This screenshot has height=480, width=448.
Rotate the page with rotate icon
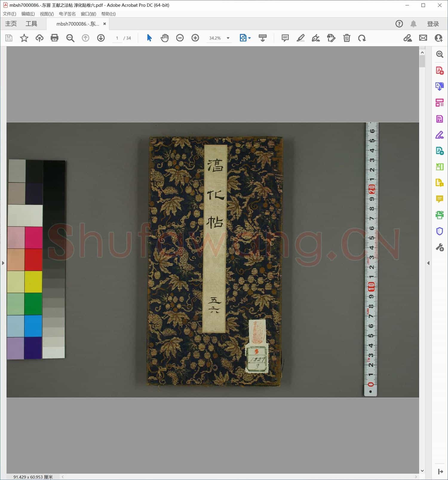362,38
